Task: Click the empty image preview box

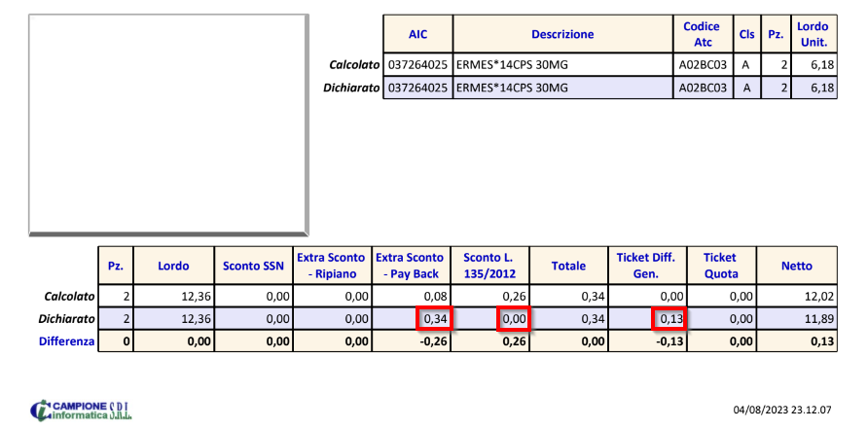Action: coord(168,125)
